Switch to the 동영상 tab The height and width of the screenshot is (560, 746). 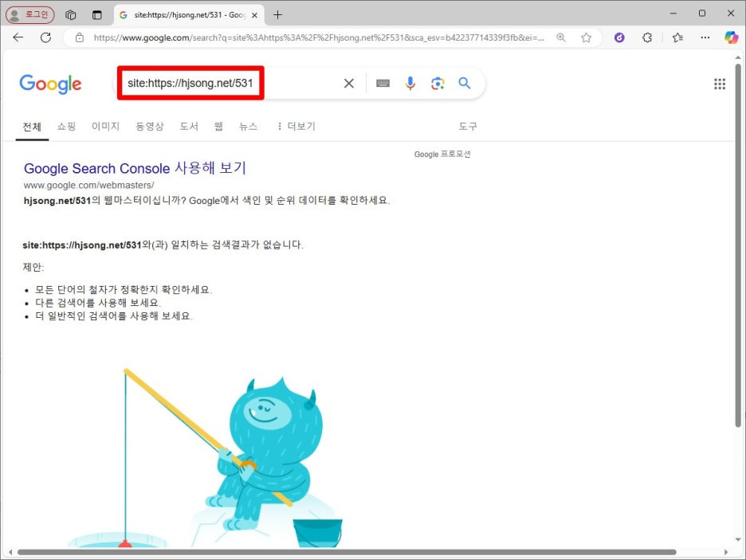click(149, 127)
